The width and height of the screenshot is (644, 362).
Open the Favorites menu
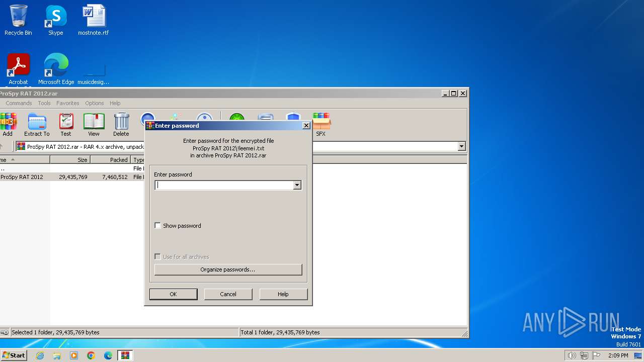pyautogui.click(x=68, y=103)
